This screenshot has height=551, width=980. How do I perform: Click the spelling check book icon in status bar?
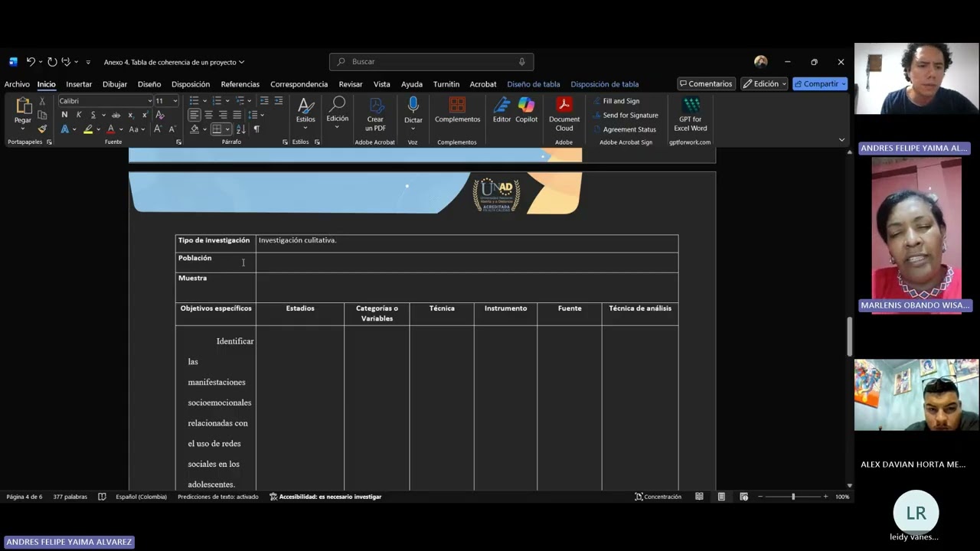point(102,497)
